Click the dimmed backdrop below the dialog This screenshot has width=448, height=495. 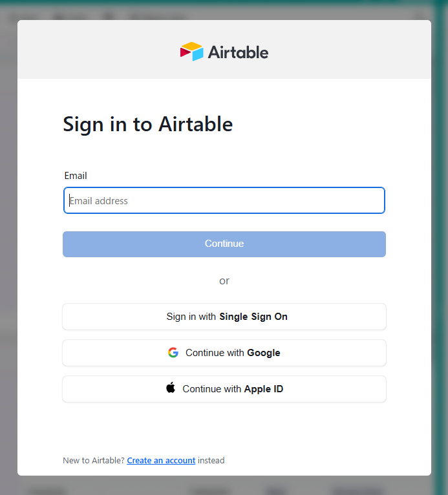(x=224, y=486)
